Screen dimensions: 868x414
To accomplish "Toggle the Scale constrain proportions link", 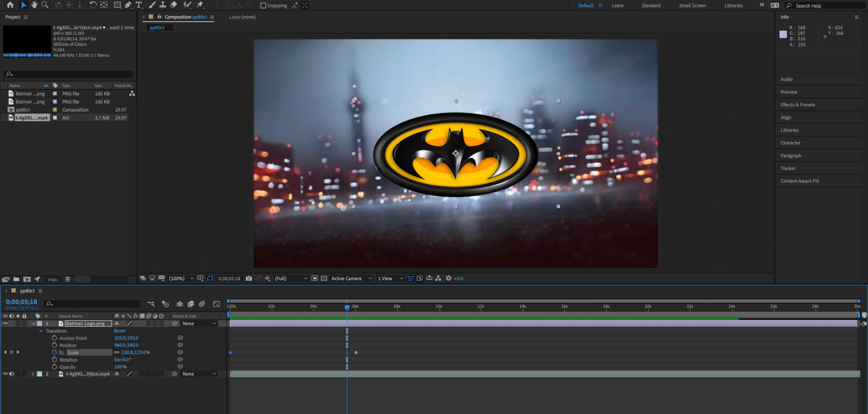I will pyautogui.click(x=117, y=353).
